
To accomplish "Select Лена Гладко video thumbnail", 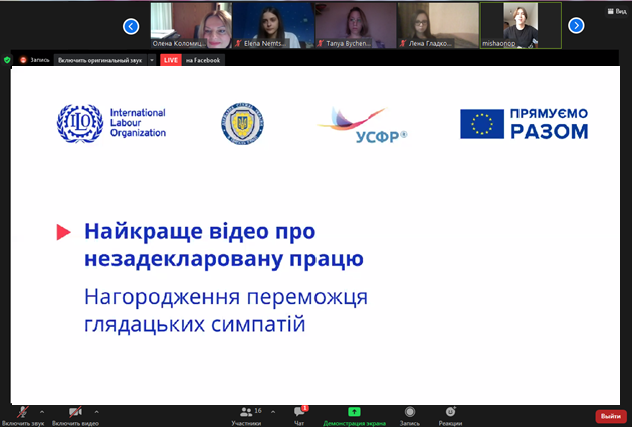I will pyautogui.click(x=438, y=25).
